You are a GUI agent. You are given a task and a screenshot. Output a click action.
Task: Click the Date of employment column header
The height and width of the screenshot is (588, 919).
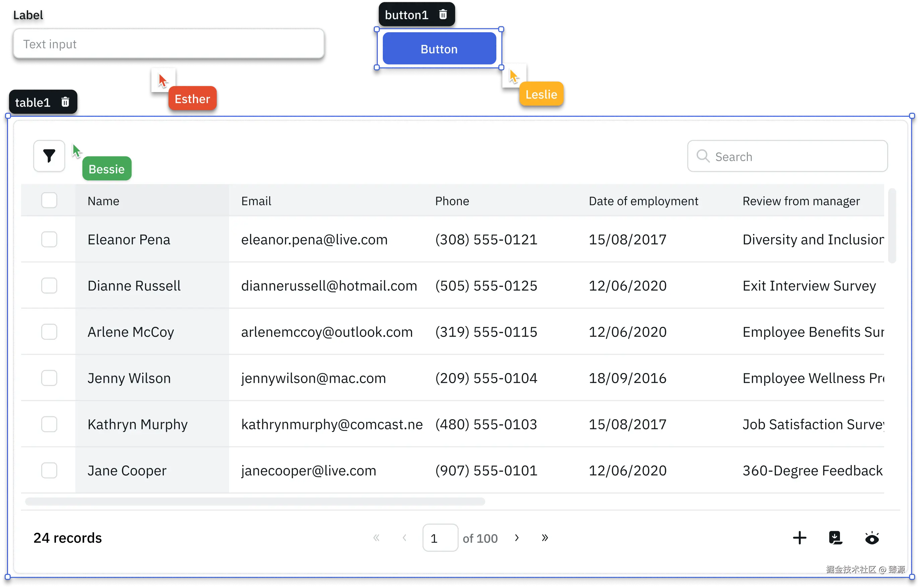pos(643,201)
